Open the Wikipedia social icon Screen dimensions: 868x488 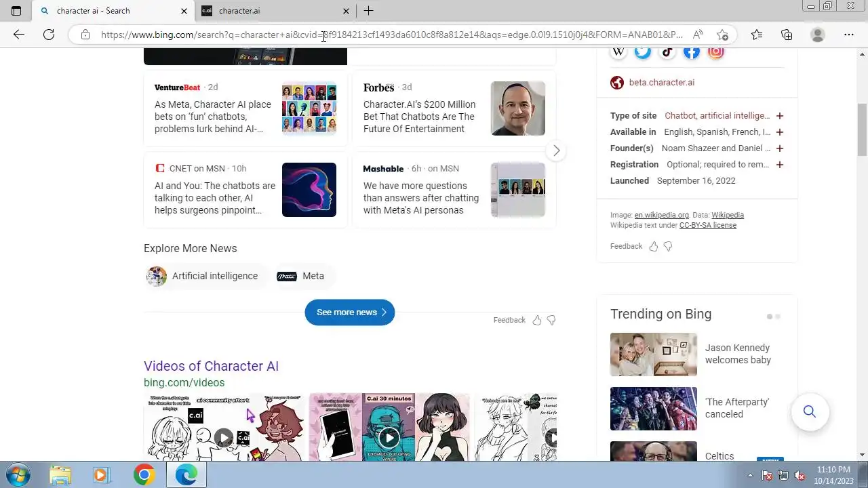pos(618,52)
